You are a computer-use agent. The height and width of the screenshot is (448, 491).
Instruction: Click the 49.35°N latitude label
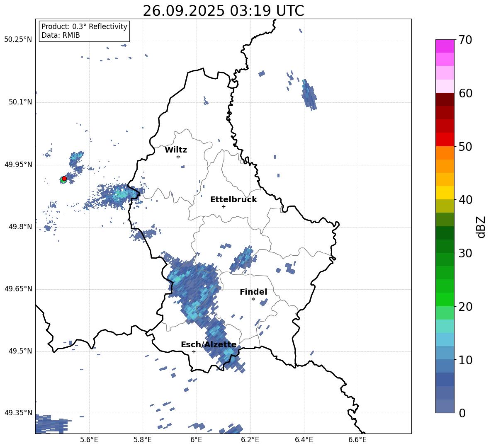point(18,413)
